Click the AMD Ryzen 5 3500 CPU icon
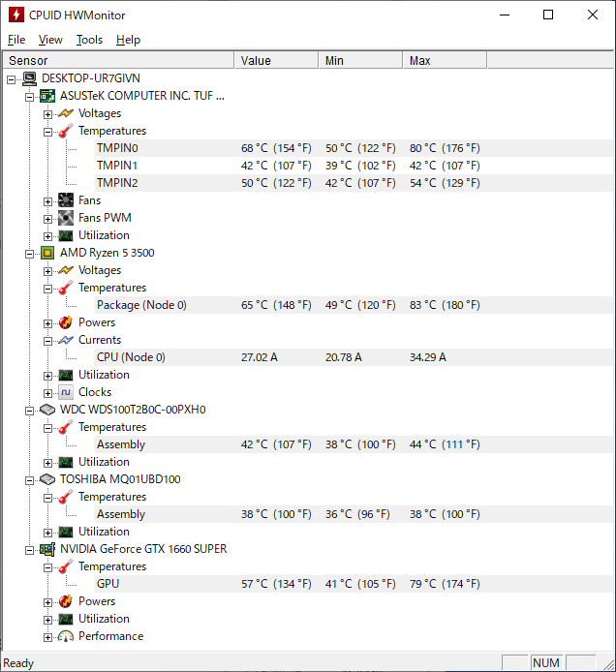The width and height of the screenshot is (616, 672). click(47, 253)
